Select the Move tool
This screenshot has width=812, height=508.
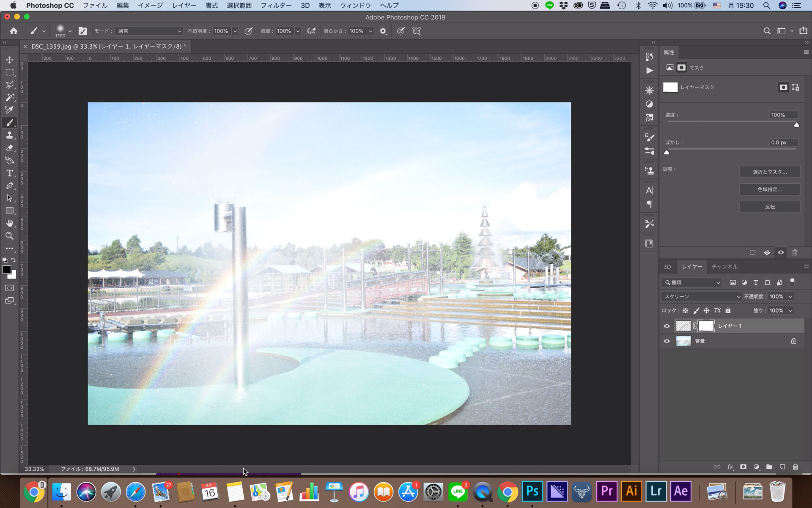(x=9, y=59)
